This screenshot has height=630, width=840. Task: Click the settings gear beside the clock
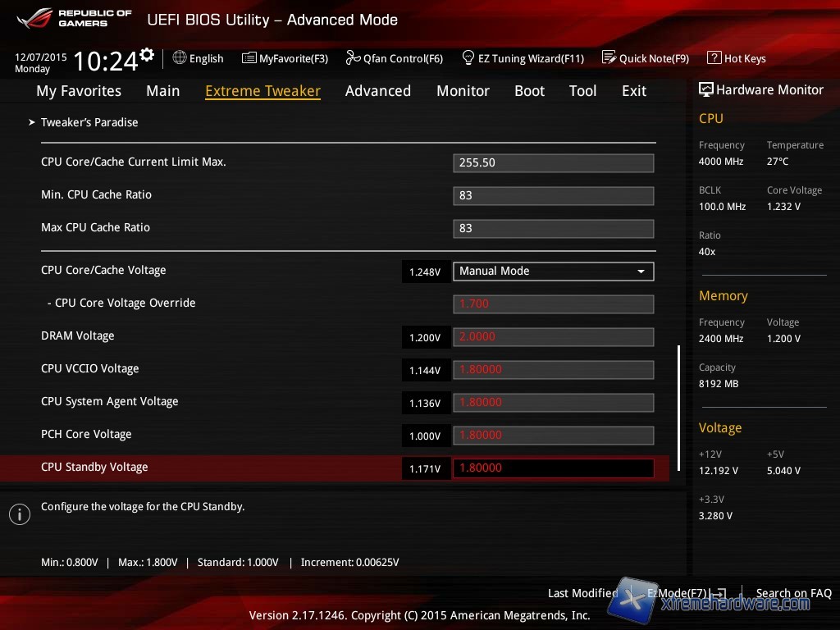(147, 55)
